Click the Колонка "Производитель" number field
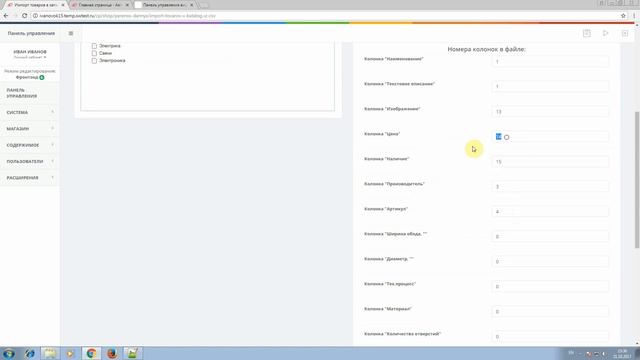640x360 pixels. coord(550,187)
